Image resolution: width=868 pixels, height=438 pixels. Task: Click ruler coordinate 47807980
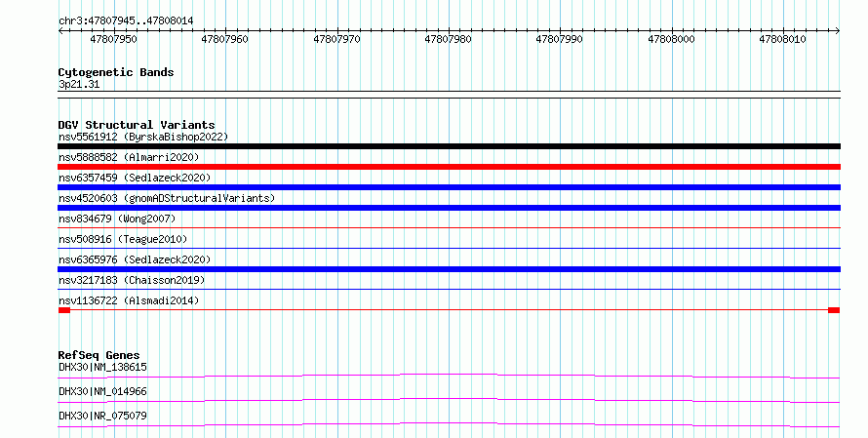tap(448, 39)
